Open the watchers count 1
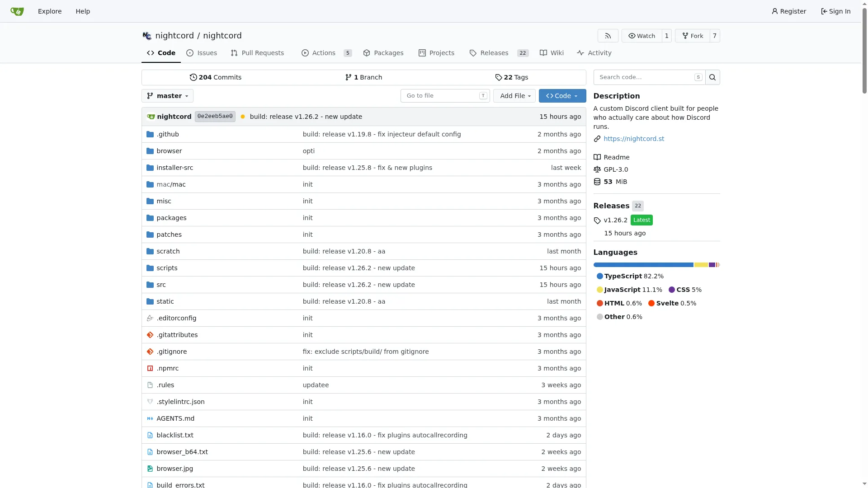The width and height of the screenshot is (868, 488). pos(667,36)
